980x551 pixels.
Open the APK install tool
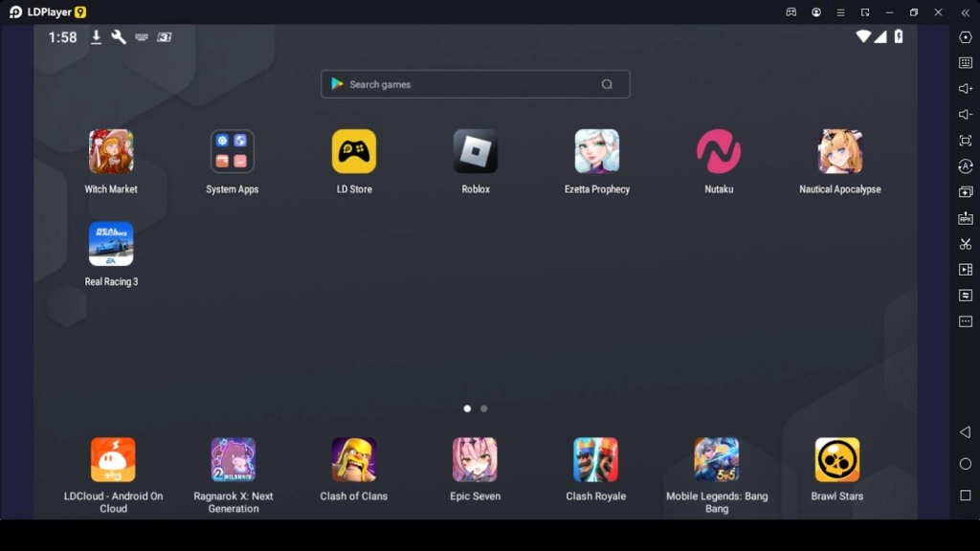click(966, 218)
